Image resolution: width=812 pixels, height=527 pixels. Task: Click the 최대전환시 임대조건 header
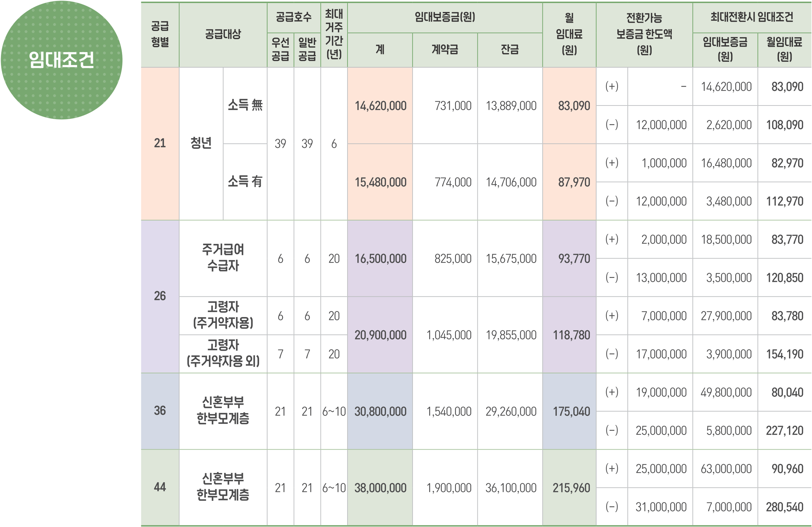point(752,17)
